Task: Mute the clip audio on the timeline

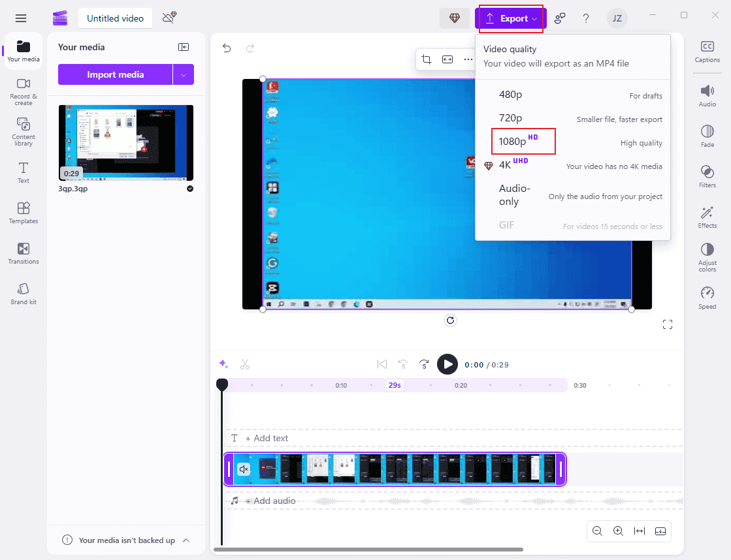Action: click(x=244, y=469)
